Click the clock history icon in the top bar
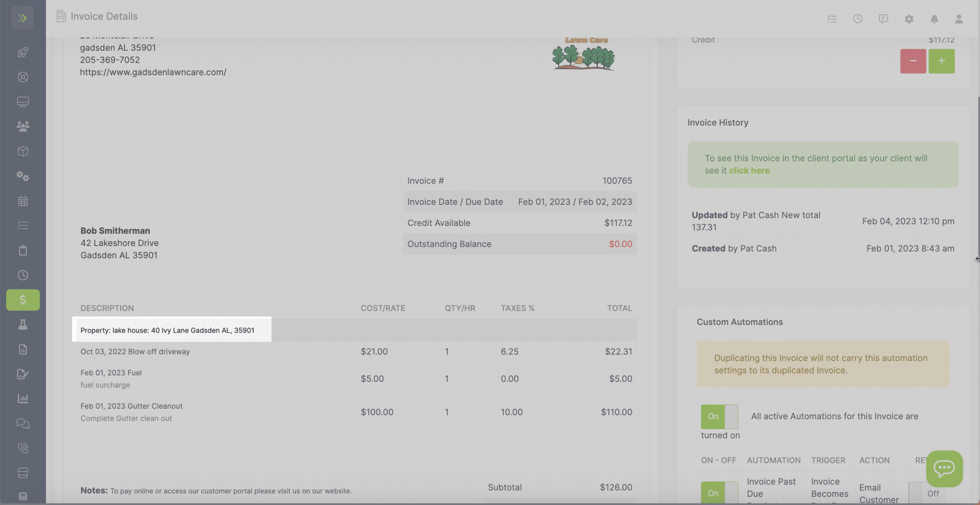Image resolution: width=980 pixels, height=505 pixels. (857, 19)
